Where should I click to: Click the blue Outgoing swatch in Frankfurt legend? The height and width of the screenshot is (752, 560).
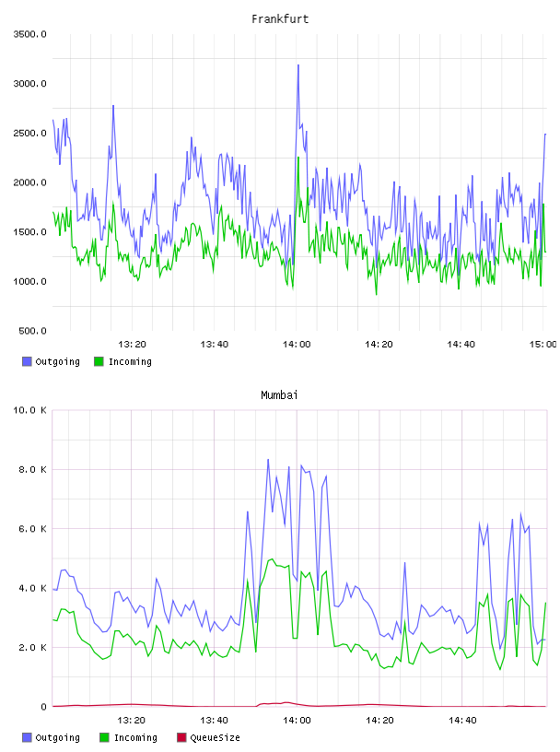(x=27, y=361)
